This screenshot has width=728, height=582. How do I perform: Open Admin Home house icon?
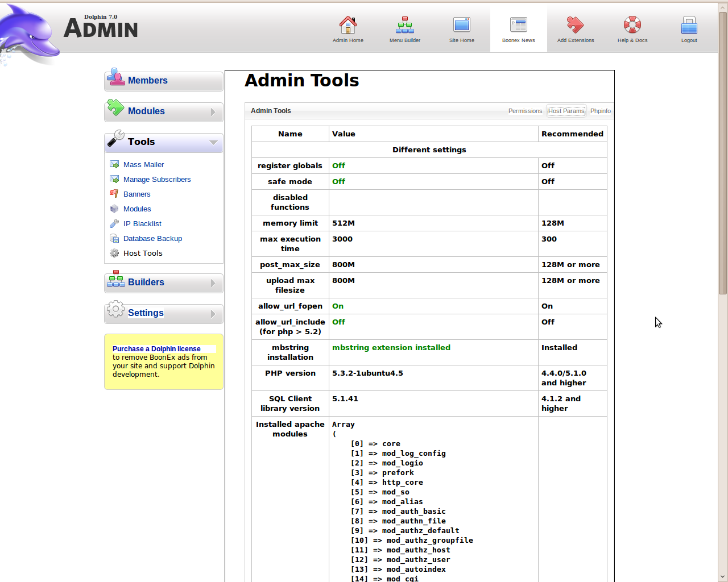(348, 25)
